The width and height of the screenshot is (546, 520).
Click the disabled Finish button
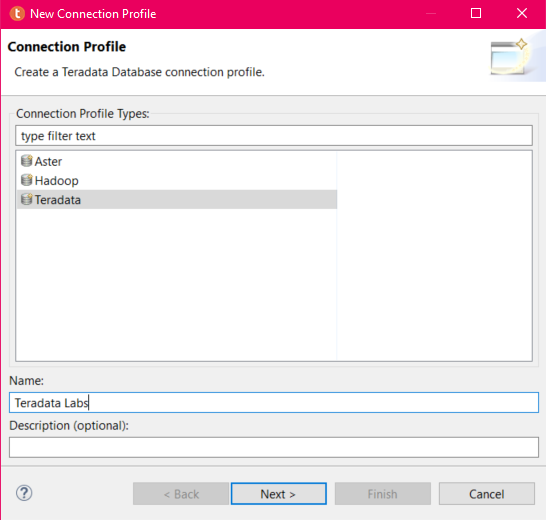(383, 494)
